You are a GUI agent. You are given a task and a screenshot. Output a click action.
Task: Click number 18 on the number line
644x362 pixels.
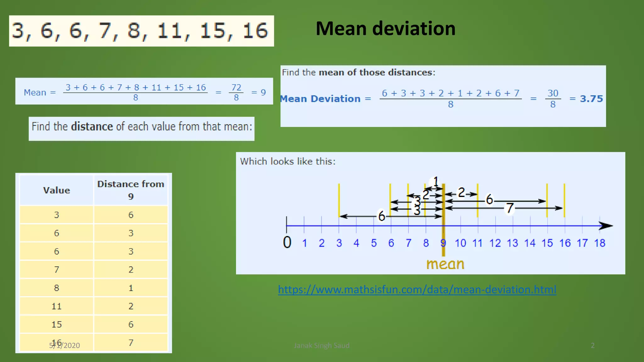point(600,243)
